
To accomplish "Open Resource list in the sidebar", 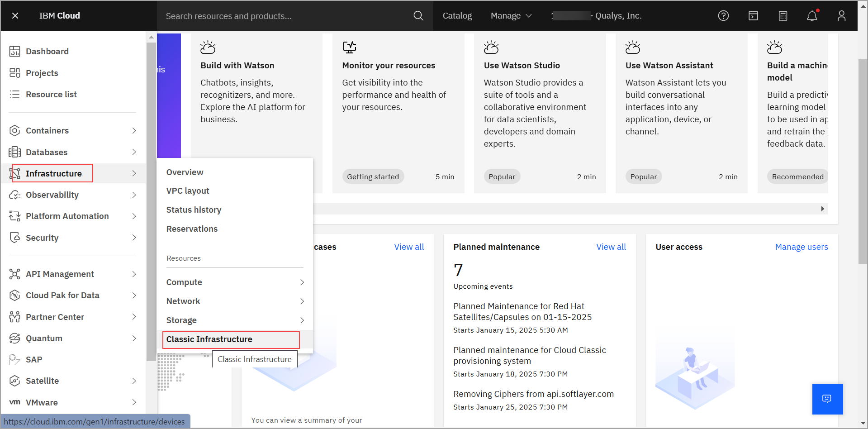I will click(x=51, y=95).
